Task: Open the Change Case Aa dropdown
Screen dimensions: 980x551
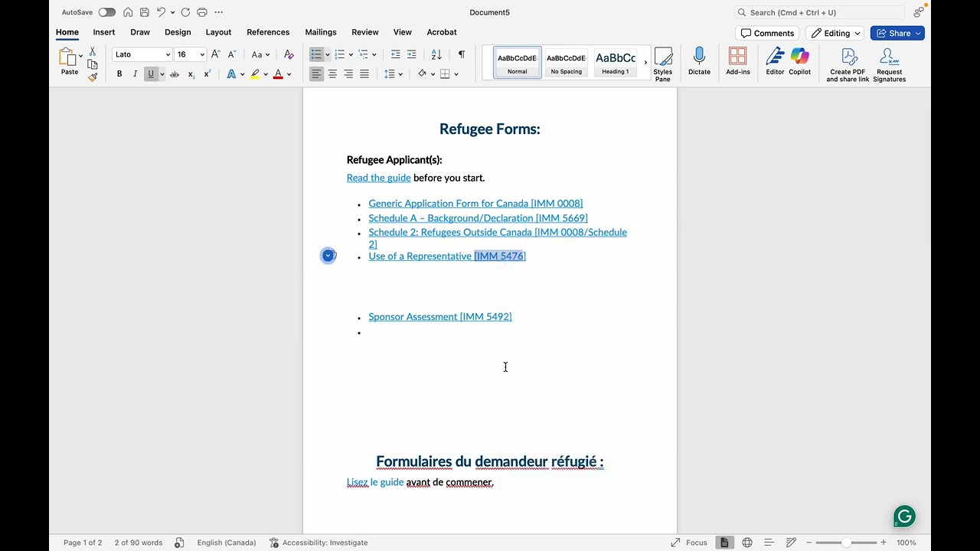Action: (x=260, y=54)
